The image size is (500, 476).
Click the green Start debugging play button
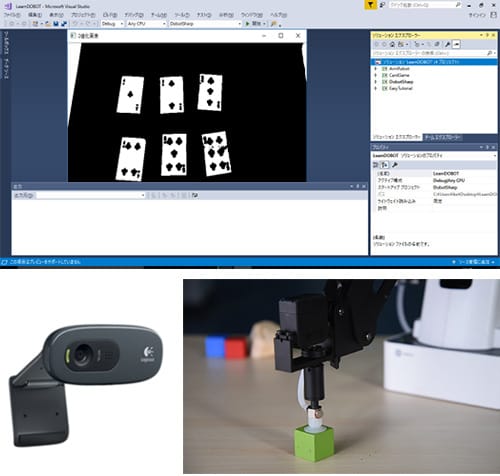tap(248, 24)
